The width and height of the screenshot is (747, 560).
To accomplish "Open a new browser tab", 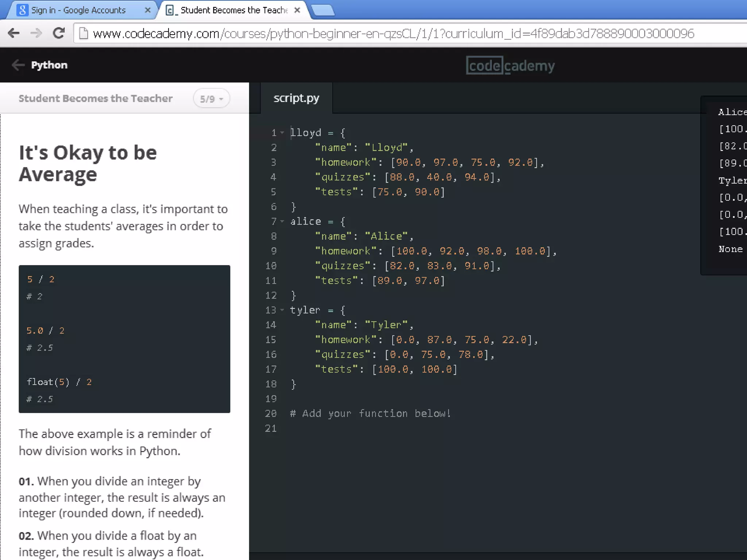I will click(323, 10).
